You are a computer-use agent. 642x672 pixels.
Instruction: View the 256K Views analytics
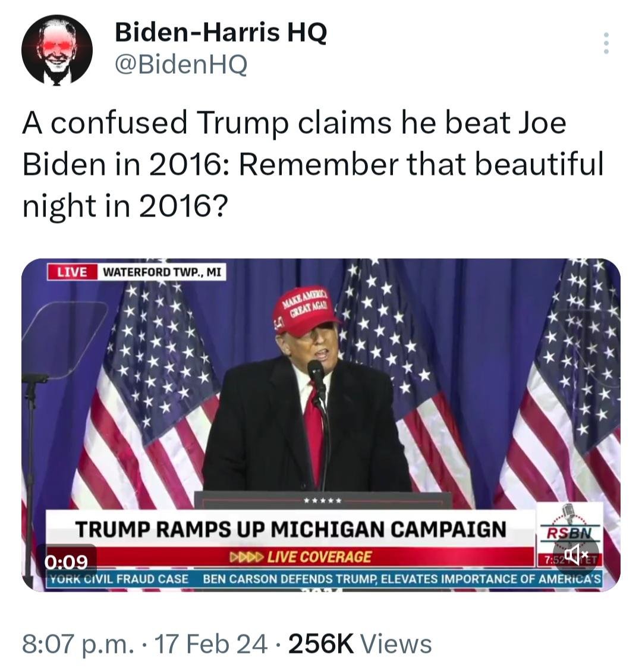click(360, 644)
